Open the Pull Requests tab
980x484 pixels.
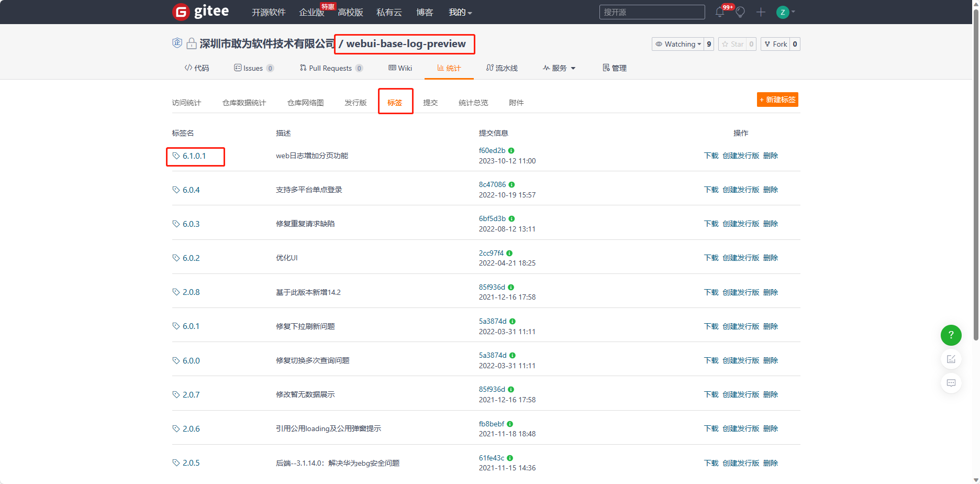click(x=331, y=68)
